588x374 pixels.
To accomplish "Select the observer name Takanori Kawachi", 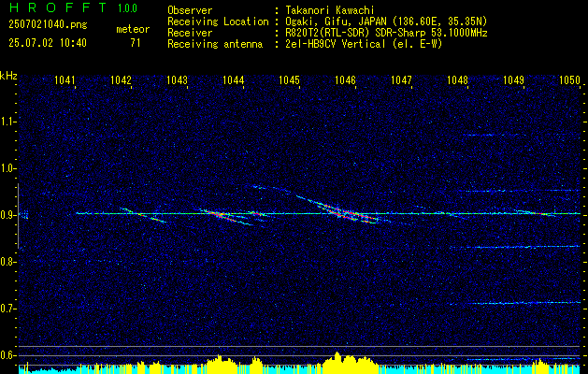I will tap(330, 10).
